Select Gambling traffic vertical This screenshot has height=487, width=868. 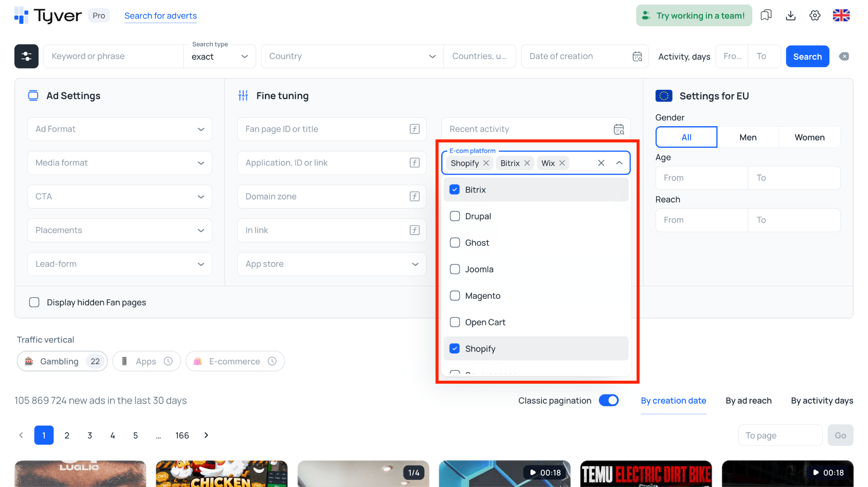[62, 361]
